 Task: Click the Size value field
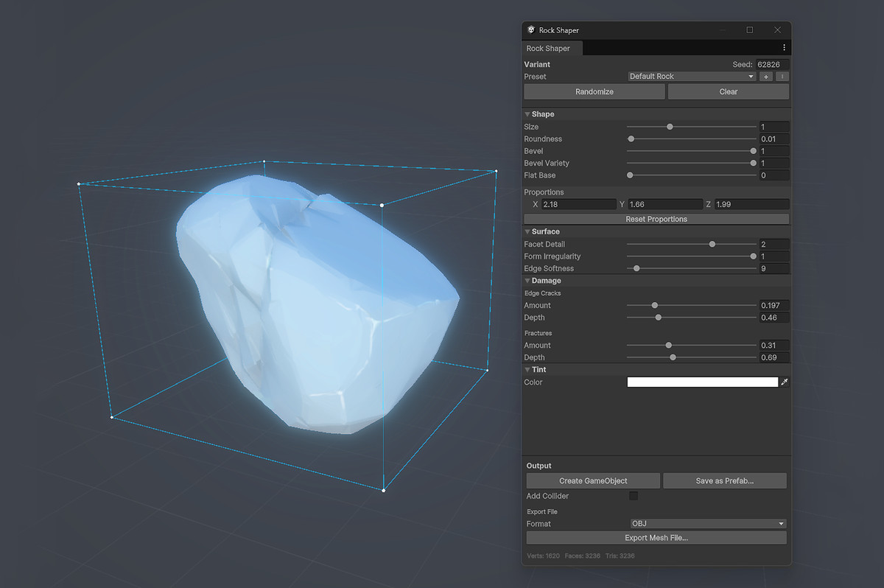click(x=774, y=127)
